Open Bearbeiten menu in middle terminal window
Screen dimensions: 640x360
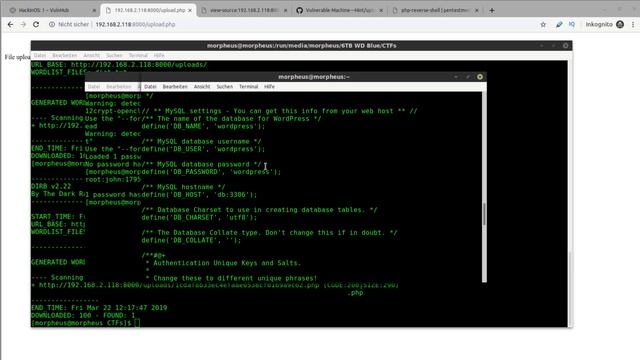tap(119, 87)
